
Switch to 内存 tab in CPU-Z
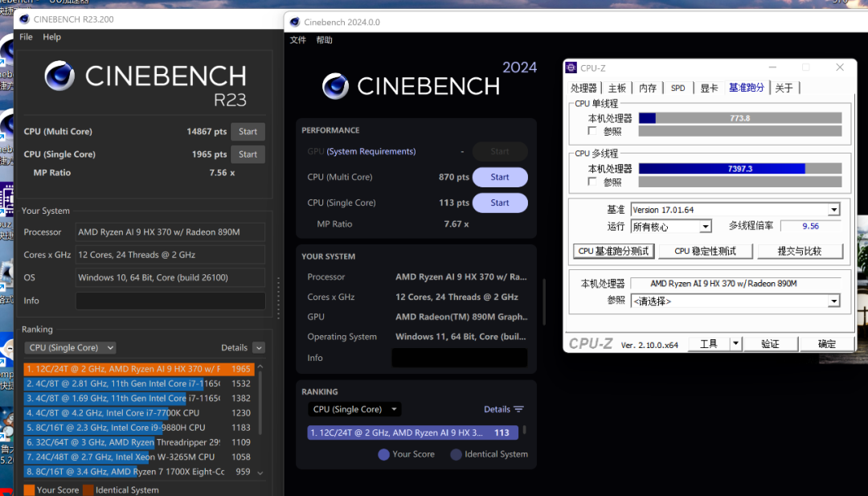point(648,88)
